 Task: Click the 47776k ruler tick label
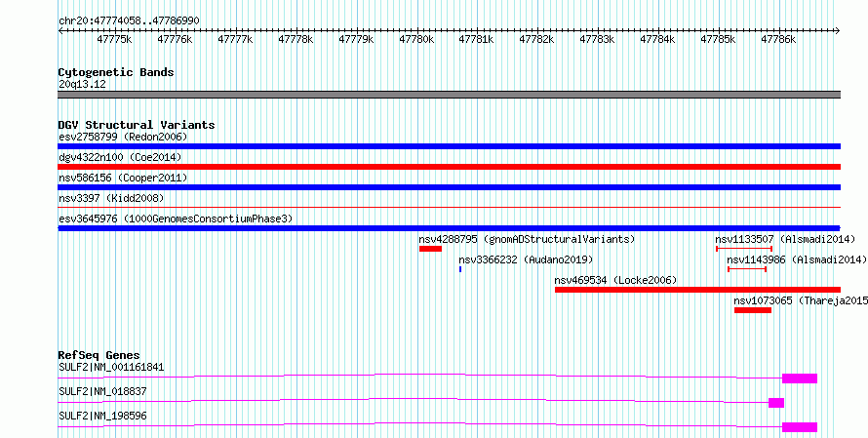click(x=175, y=39)
